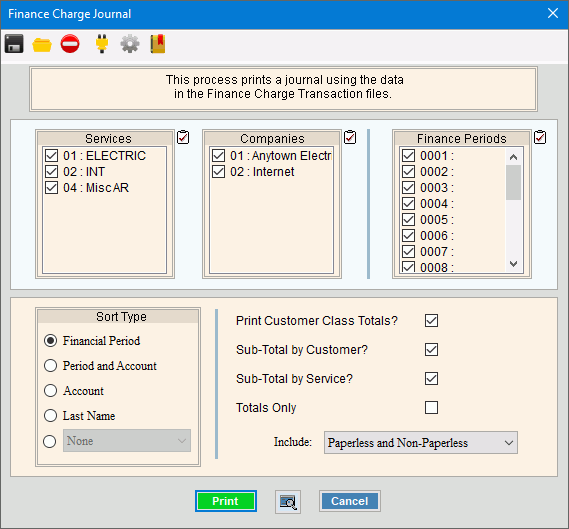
Task: Open settings with the gear icon
Action: pyautogui.click(x=130, y=44)
